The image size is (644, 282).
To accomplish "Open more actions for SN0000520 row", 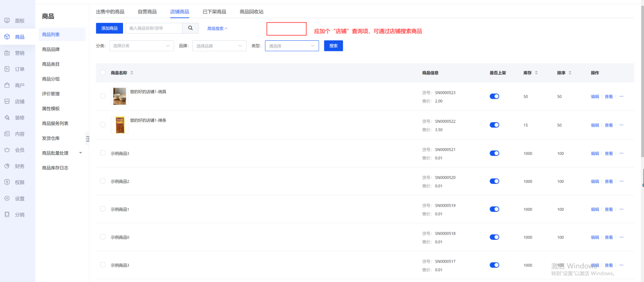I will click(x=621, y=181).
